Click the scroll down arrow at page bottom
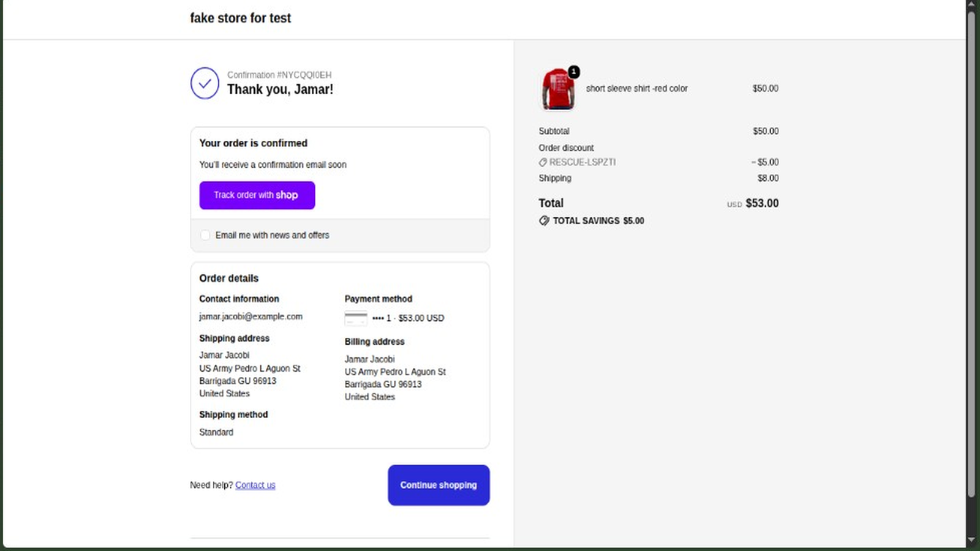 pos(971,540)
